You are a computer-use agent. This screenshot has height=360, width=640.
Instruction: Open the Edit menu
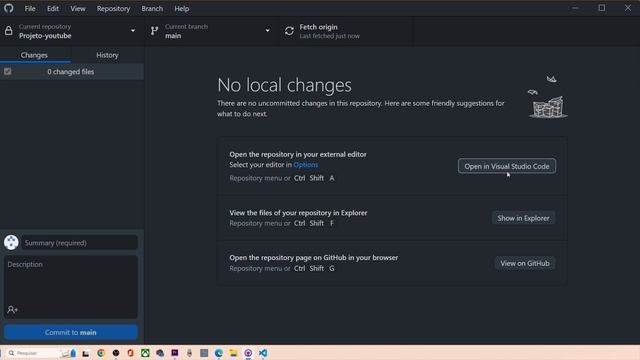tap(53, 9)
